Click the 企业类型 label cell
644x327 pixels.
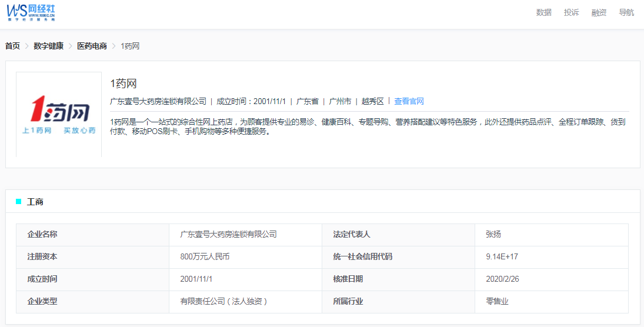point(92,302)
